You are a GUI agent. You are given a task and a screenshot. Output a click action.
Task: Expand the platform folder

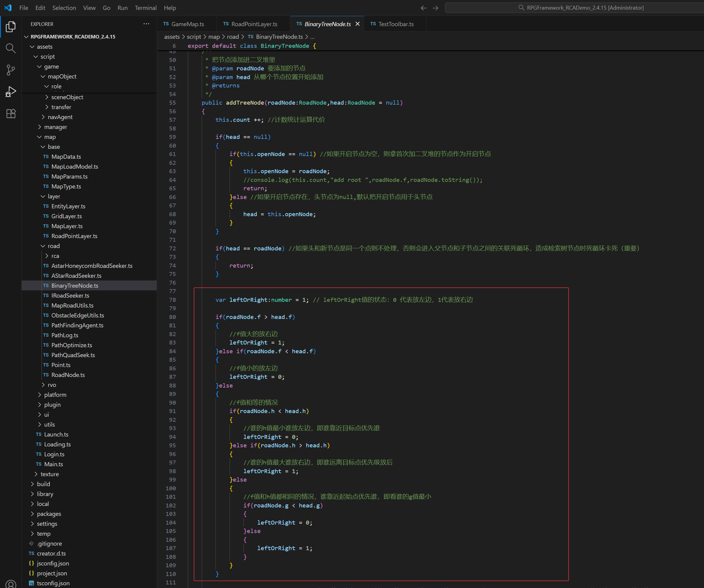coord(55,395)
